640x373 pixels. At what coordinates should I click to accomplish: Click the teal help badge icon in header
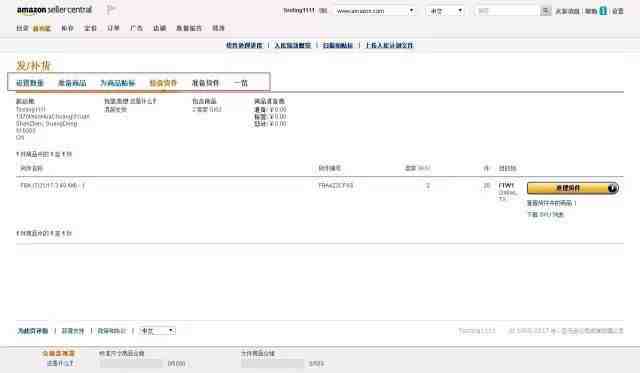pyautogui.click(x=603, y=11)
